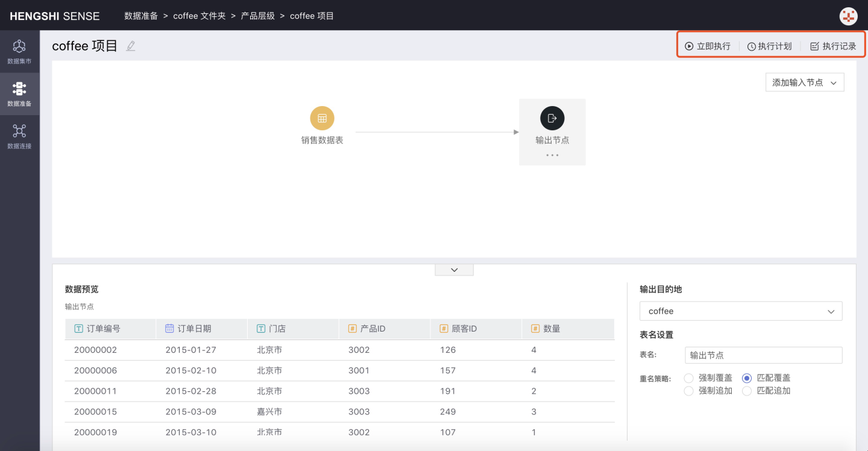
Task: Expand the 添加输入节点 dropdown
Action: (805, 83)
